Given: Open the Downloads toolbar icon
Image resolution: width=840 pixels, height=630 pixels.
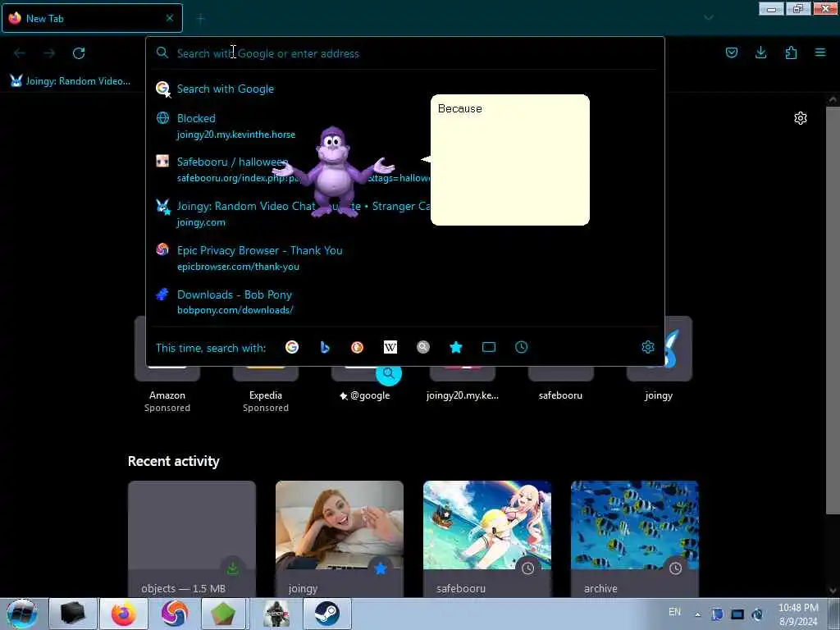Looking at the screenshot, I should [x=760, y=52].
